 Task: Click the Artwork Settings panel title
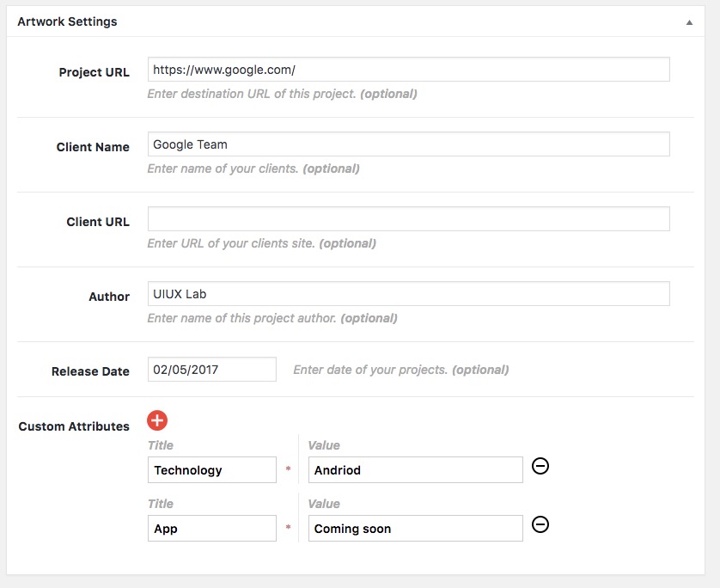67,21
